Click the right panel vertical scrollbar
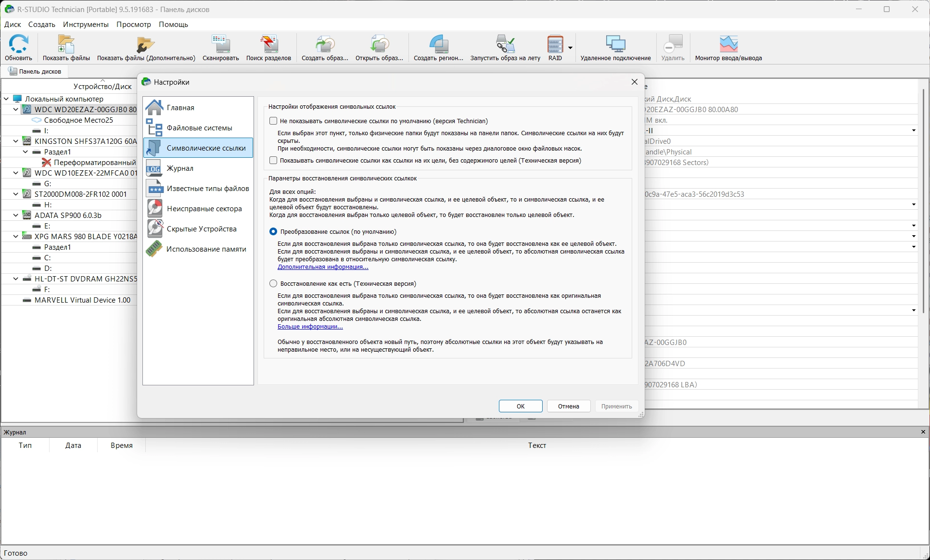This screenshot has height=560, width=930. [923, 202]
